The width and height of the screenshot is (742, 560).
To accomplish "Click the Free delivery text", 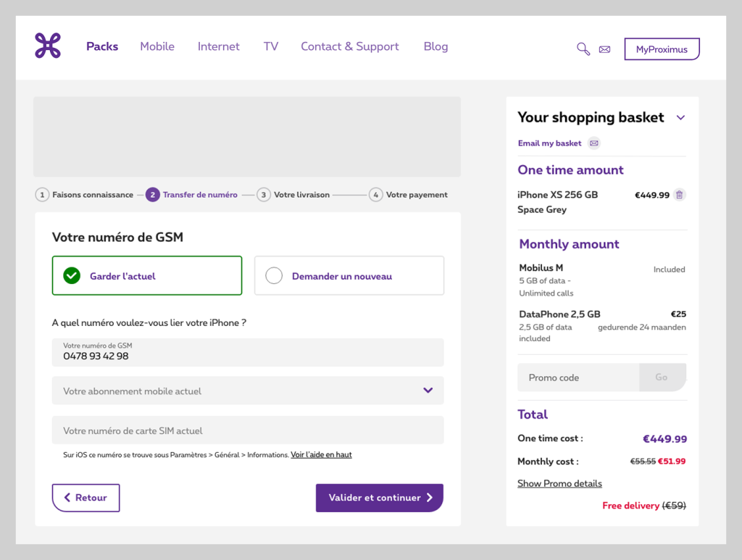I will (630, 506).
